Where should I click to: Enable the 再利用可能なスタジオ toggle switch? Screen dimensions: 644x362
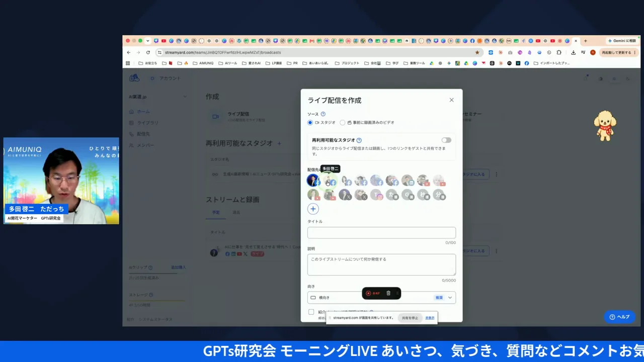[446, 140]
